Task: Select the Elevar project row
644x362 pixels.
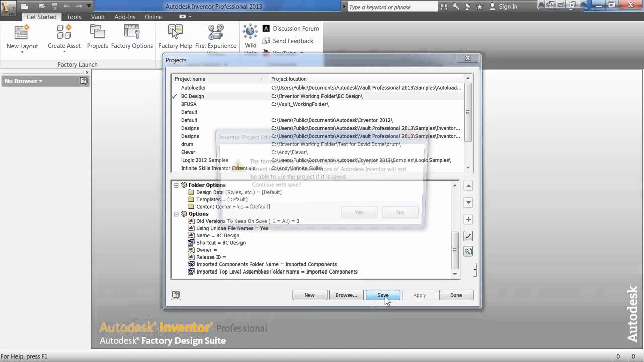Action: tap(317, 152)
